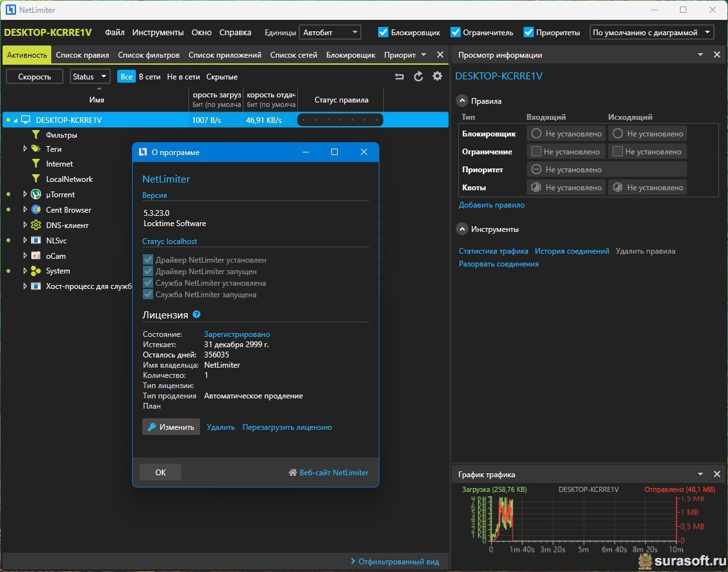Open Статистика трафика link
The image size is (728, 572).
tap(493, 251)
